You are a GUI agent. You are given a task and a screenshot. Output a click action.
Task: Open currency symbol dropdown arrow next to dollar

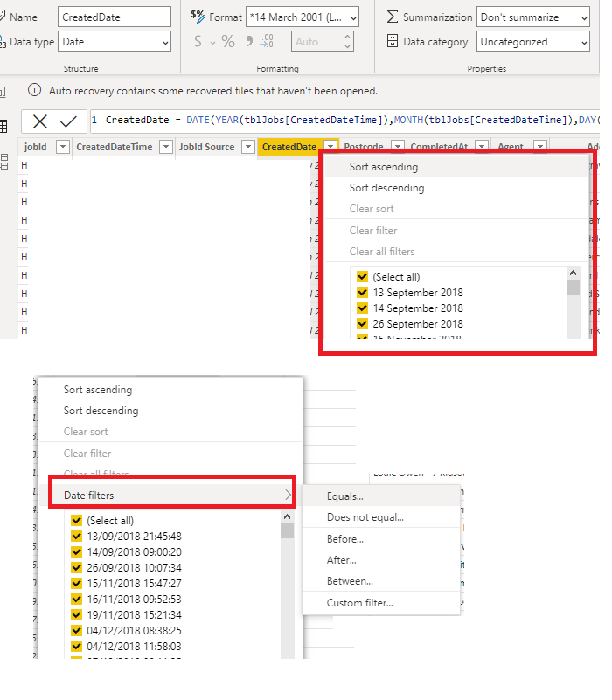point(212,43)
